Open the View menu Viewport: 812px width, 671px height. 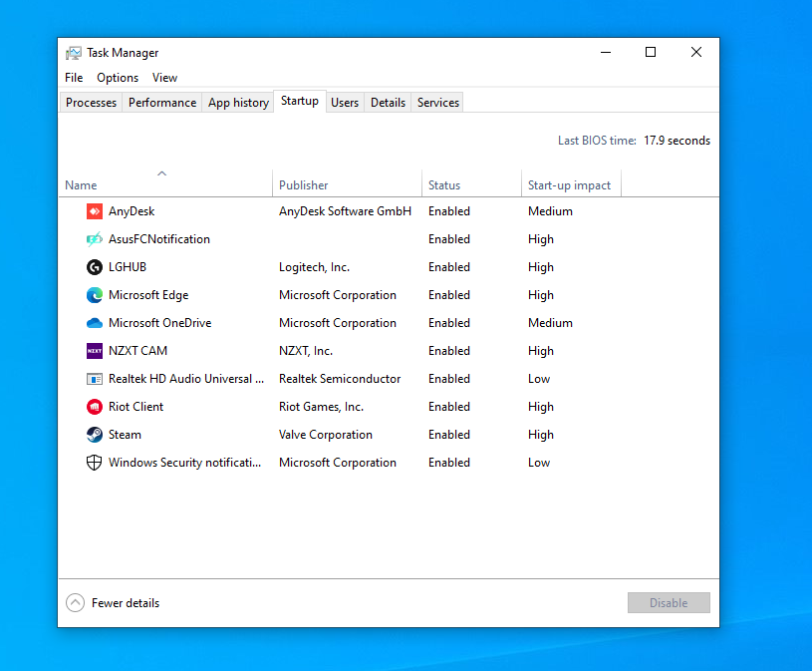(164, 78)
